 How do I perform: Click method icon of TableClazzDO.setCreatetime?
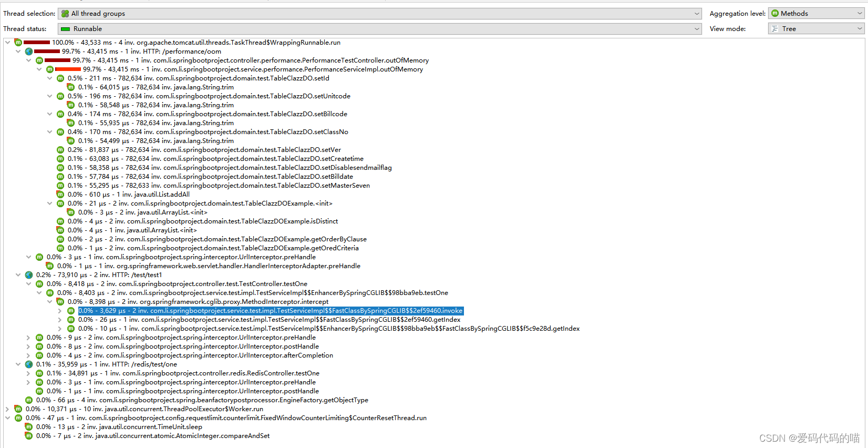coord(60,159)
